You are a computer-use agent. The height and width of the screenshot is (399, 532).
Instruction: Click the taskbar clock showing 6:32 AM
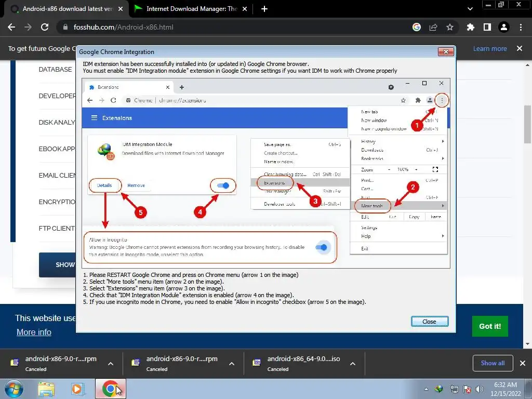[505, 389]
